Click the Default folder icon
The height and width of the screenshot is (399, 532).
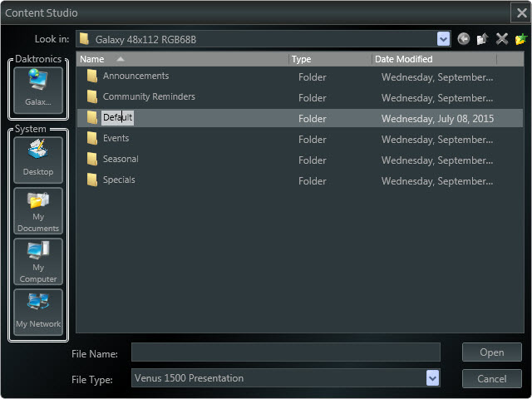coord(92,118)
